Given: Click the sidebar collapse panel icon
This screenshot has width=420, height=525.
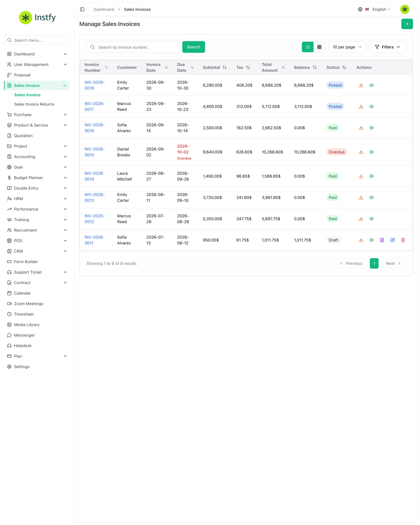Looking at the screenshot, I should [82, 9].
